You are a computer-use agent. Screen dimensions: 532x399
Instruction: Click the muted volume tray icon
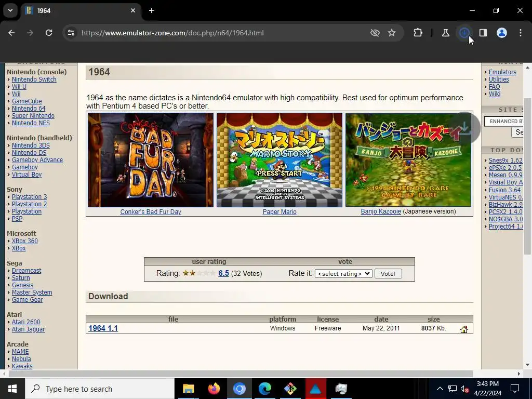point(464,389)
